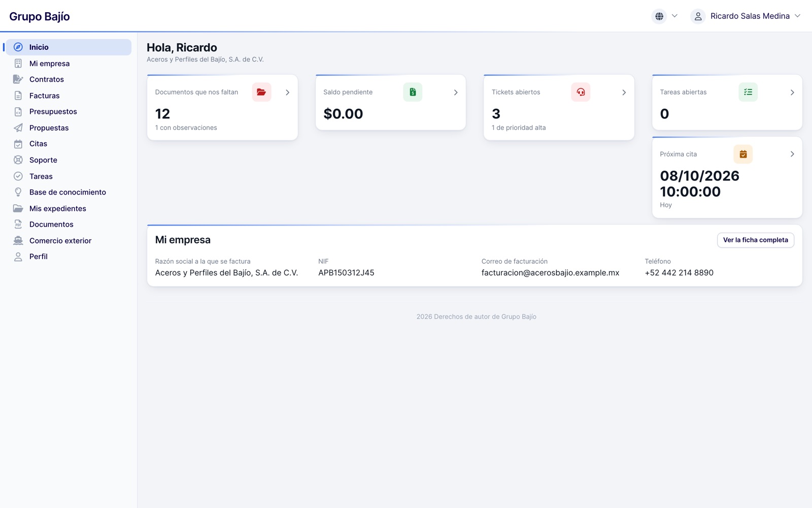Screen dimensions: 812x508
Task: Click the Perfil person icon in sidebar
Action: coord(18,257)
